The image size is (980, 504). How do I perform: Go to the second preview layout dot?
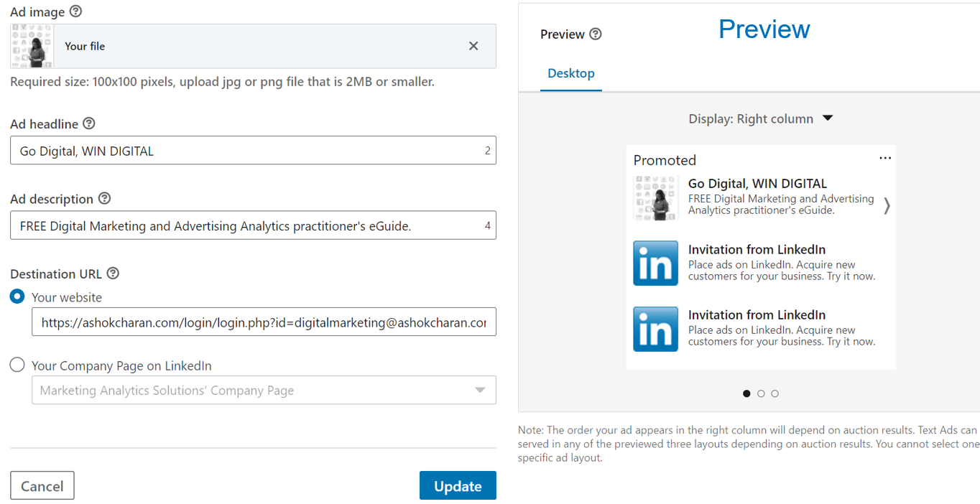pyautogui.click(x=761, y=393)
